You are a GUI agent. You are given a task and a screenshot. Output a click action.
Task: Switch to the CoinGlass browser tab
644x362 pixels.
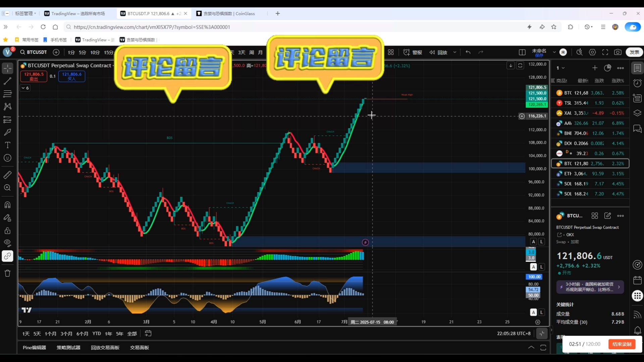(229, 13)
